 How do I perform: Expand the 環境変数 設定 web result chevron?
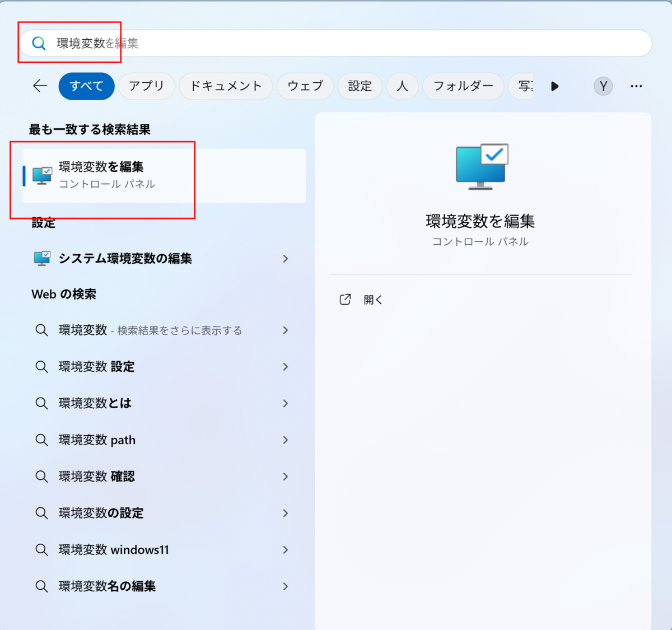coord(286,367)
